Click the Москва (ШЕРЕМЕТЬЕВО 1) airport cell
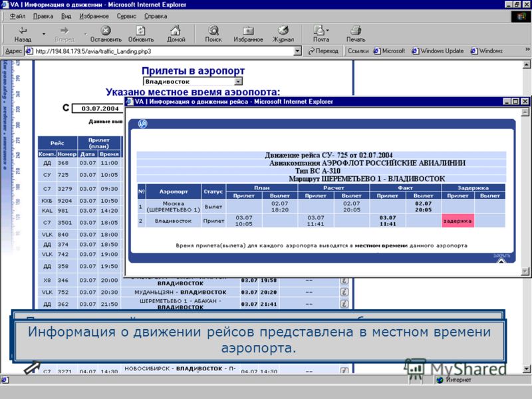Viewport: 532px width, 399px height. [x=174, y=207]
